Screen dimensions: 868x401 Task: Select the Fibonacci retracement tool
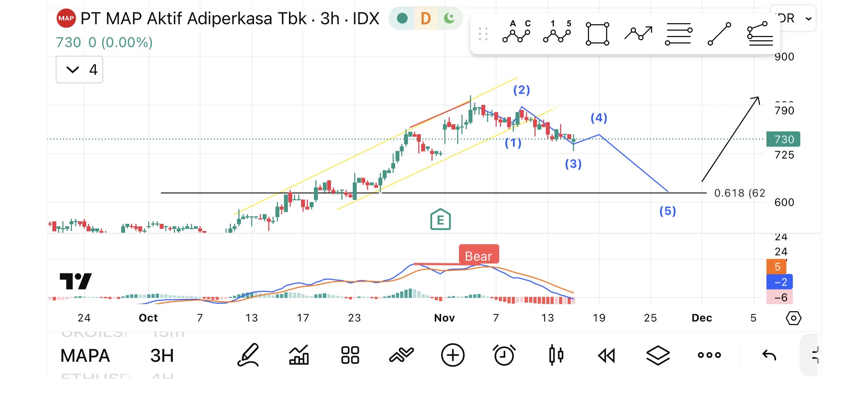tap(678, 34)
